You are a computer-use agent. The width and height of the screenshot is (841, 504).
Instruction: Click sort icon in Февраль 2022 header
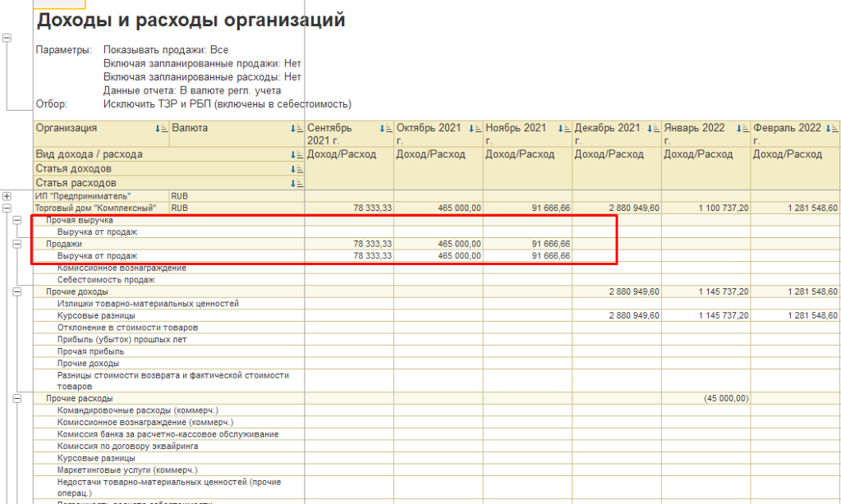[831, 129]
